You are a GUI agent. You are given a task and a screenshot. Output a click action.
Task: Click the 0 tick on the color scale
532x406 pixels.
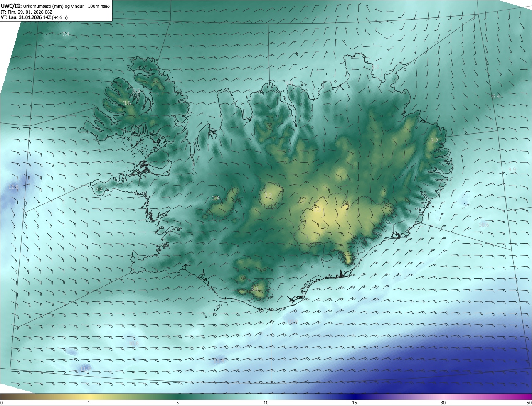[2, 403]
